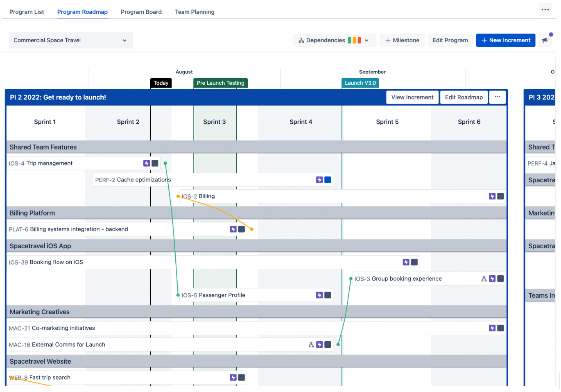The height and width of the screenshot is (392, 561).
Task: Switch to the Team Planning tab
Action: point(195,12)
